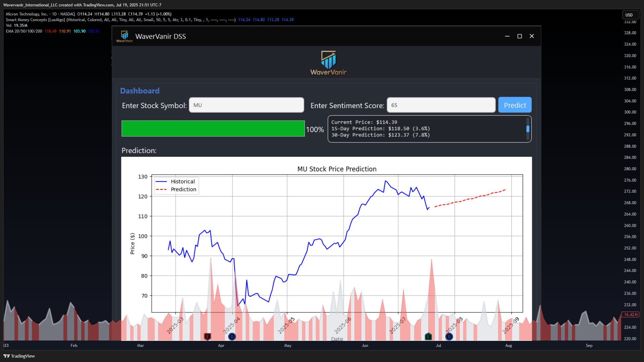Click the red earnings E marker near April
Viewport: 644px width, 362px height.
pyautogui.click(x=207, y=336)
